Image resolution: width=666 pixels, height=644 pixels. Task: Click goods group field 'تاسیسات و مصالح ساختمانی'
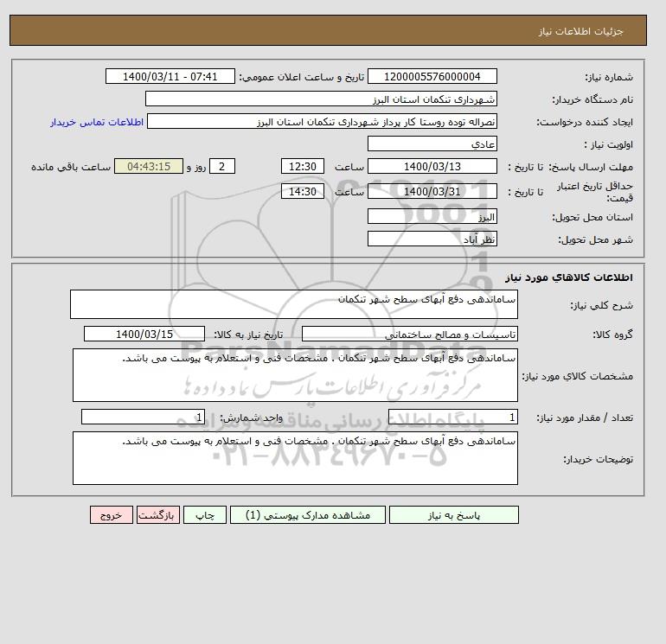[x=409, y=334]
